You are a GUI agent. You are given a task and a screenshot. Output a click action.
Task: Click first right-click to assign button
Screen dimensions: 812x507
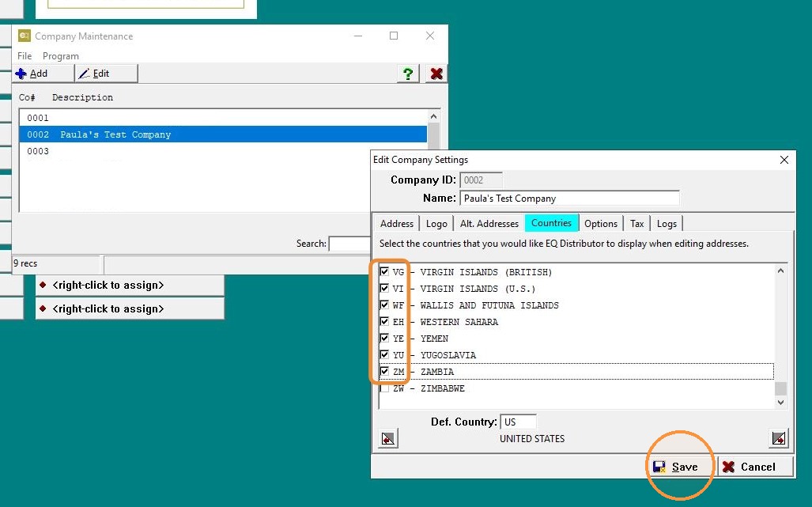[130, 286]
